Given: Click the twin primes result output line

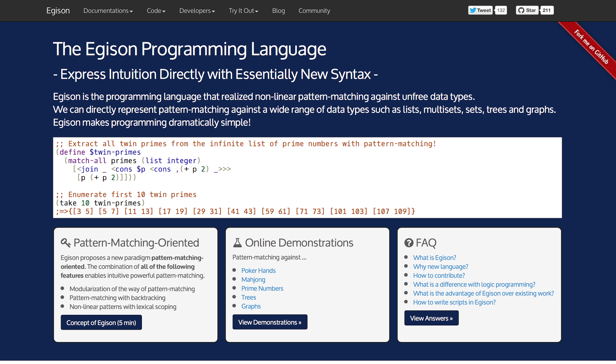Looking at the screenshot, I should tap(235, 211).
